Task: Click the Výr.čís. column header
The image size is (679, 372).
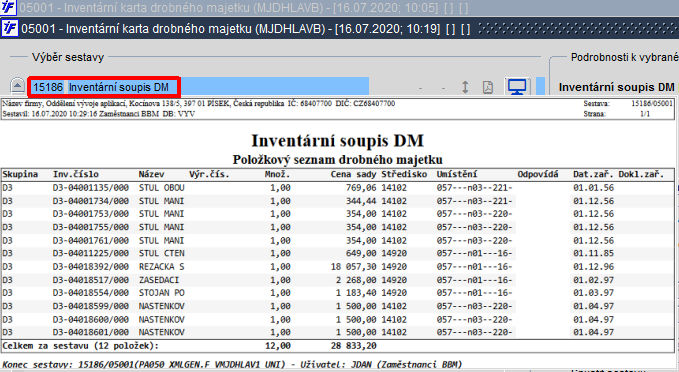Action: coord(209,175)
